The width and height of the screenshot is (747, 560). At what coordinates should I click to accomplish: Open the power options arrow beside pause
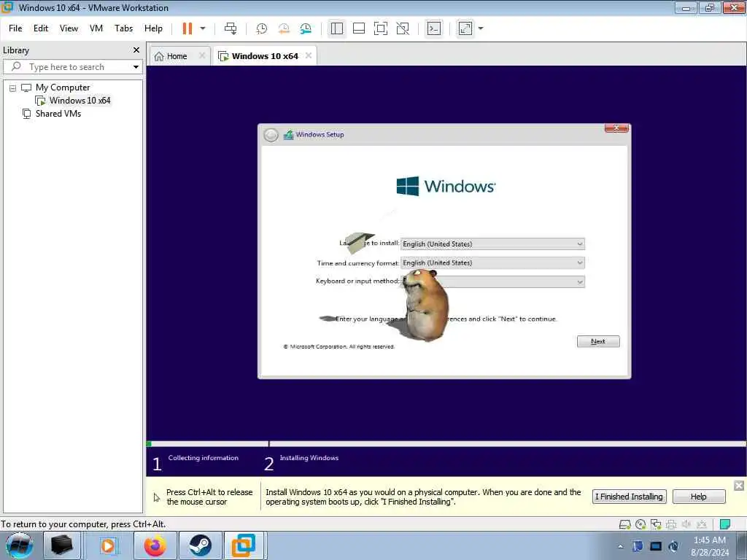203,28
